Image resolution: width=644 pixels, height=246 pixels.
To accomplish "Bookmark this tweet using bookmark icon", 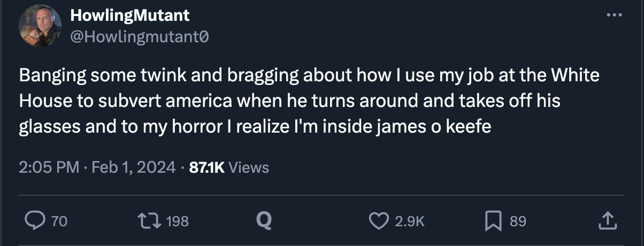I will click(492, 220).
